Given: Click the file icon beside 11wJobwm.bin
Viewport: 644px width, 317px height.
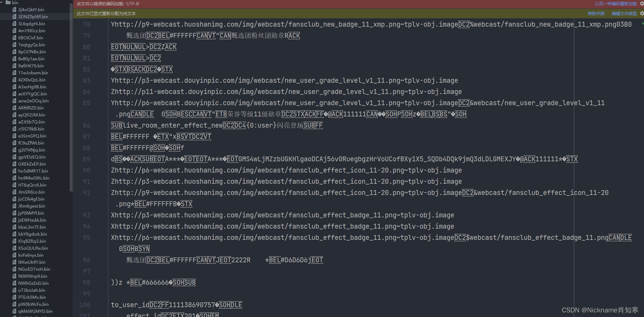Looking at the screenshot, I should pos(14,73).
